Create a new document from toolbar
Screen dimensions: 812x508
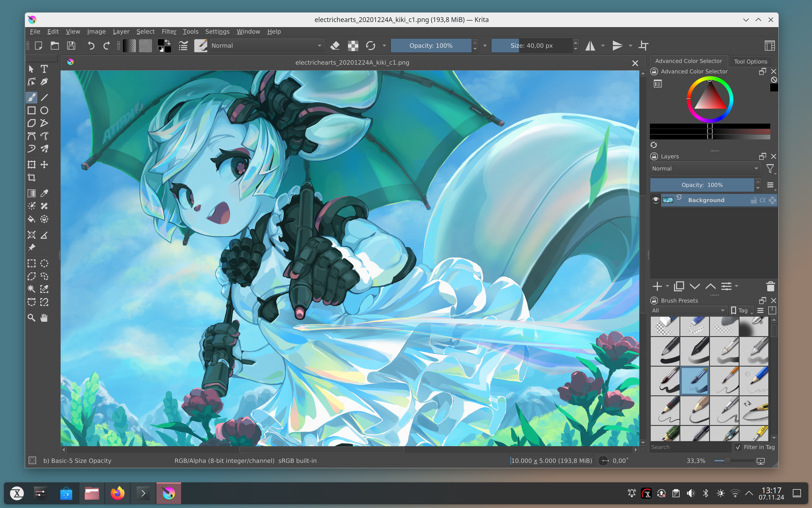(38, 46)
